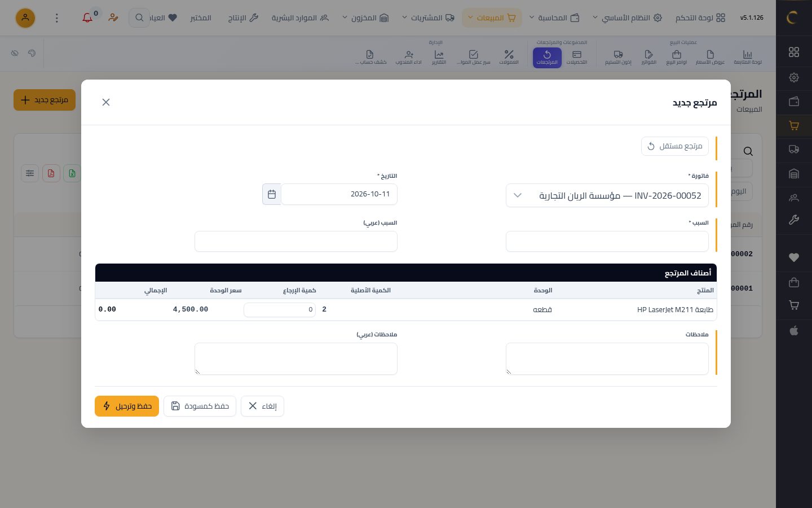
Task: Click the column filter sliders icon
Action: [x=30, y=173]
